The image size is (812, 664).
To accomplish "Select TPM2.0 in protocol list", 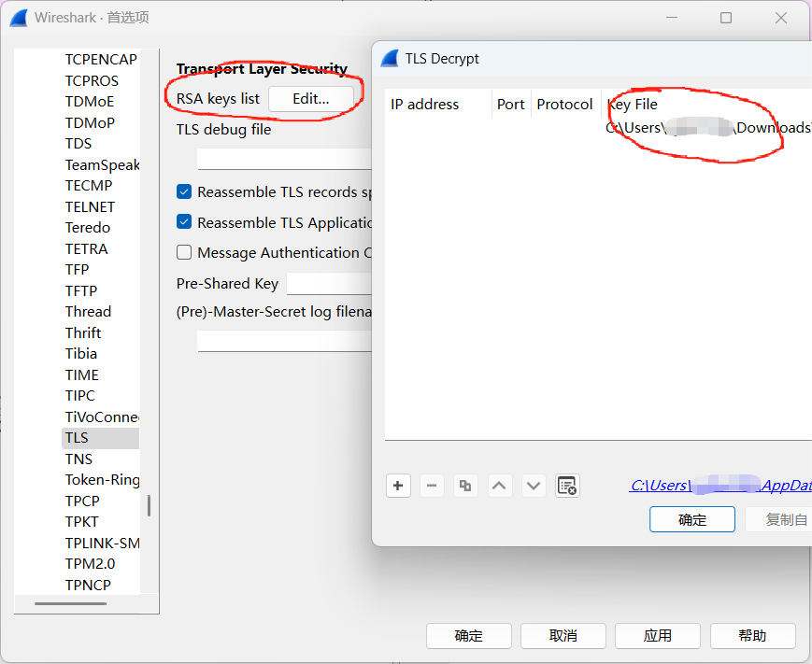I will click(x=90, y=563).
